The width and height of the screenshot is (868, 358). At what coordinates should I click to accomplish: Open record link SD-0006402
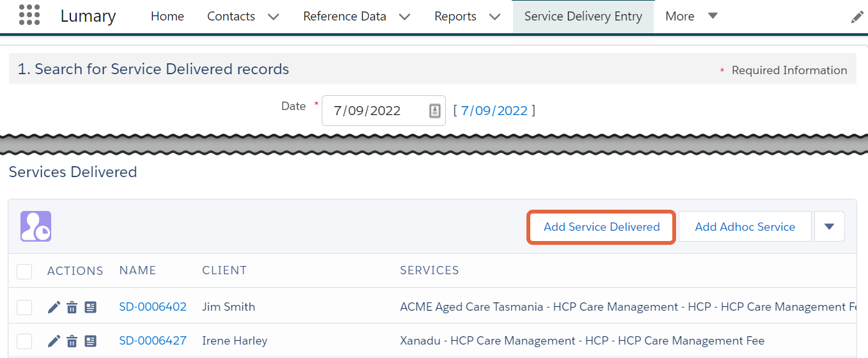click(153, 307)
